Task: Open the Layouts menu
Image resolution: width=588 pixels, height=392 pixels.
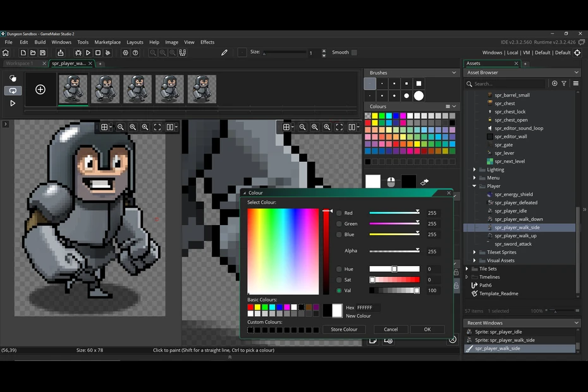Action: coord(135,42)
